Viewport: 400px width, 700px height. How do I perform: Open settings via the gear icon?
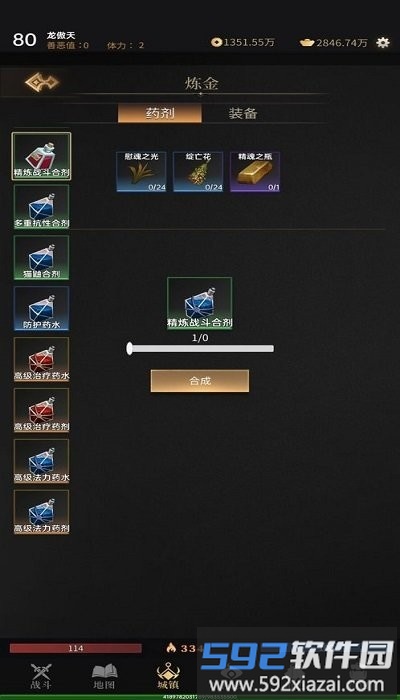pos(383,42)
